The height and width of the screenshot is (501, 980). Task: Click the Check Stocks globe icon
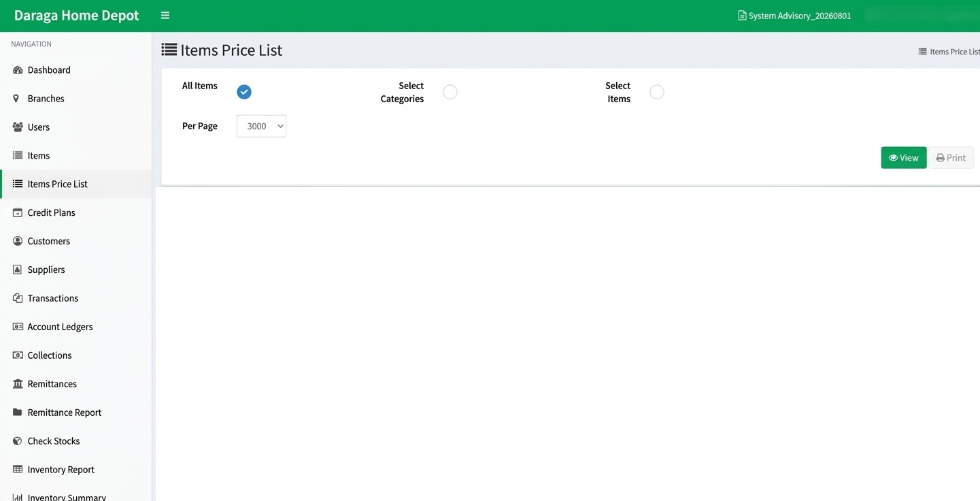[x=18, y=442]
